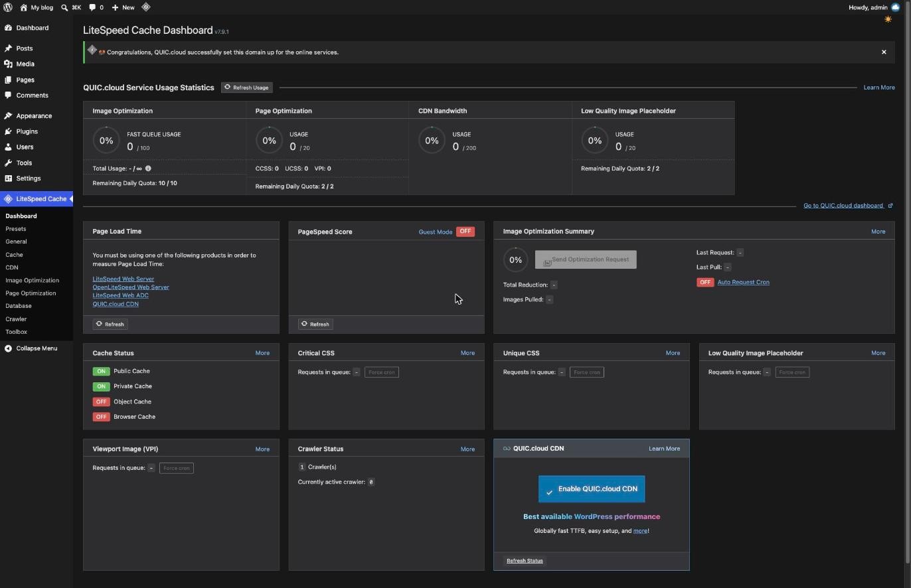
Task: Open Go to QUIC.cloud dashboard link
Action: point(848,206)
